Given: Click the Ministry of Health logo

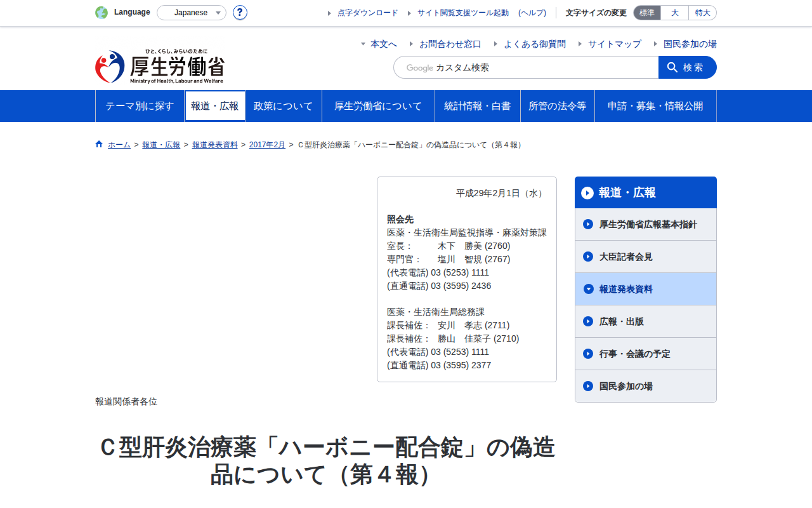Looking at the screenshot, I should (160, 66).
